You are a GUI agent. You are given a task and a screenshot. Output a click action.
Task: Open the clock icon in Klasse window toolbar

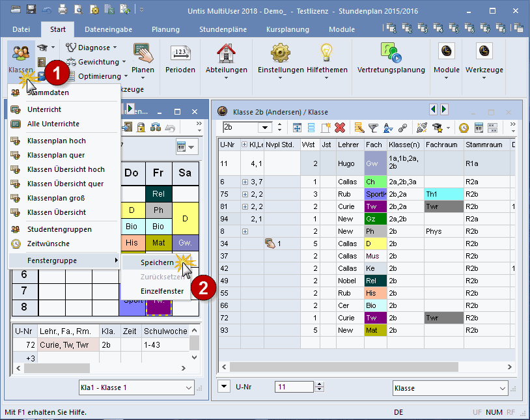464,128
